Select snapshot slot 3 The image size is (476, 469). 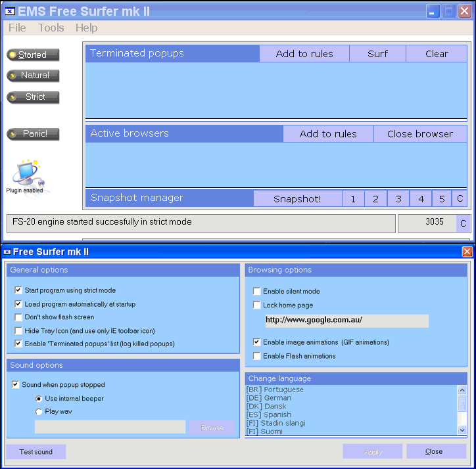click(398, 199)
